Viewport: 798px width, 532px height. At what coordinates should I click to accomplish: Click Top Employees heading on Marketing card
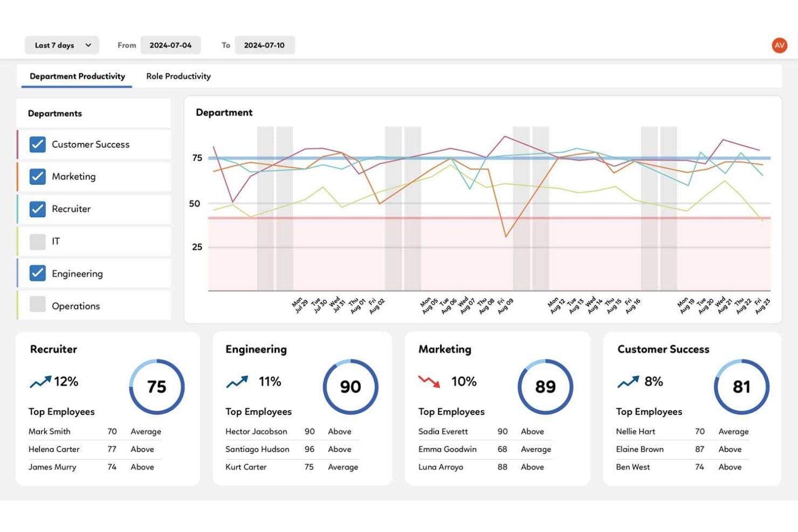point(452,411)
